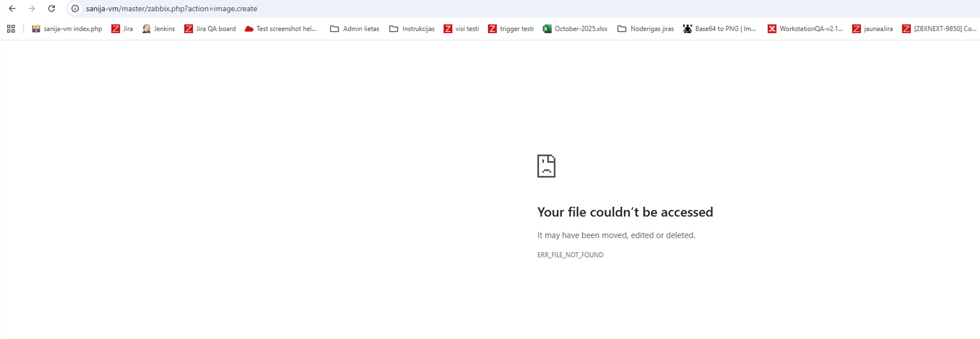Open Jira QA board bookmark
The image size is (980, 339).
click(x=210, y=29)
